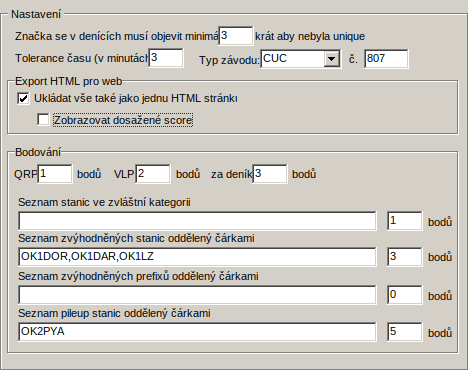This screenshot has width=468, height=370.
Task: Click the 'Seznam zvýhodněných stanic oddělený čárkami' label
Action: click(x=136, y=238)
